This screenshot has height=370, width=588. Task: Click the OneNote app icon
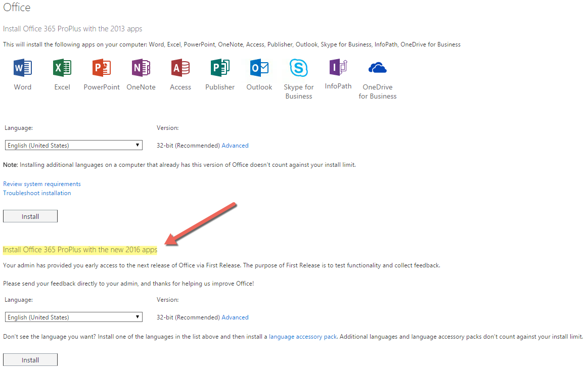[x=141, y=68]
